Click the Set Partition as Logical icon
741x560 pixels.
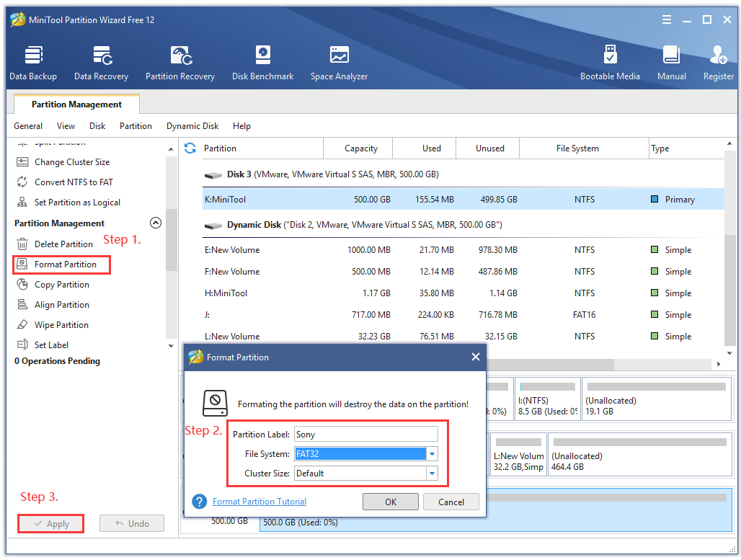coord(22,203)
